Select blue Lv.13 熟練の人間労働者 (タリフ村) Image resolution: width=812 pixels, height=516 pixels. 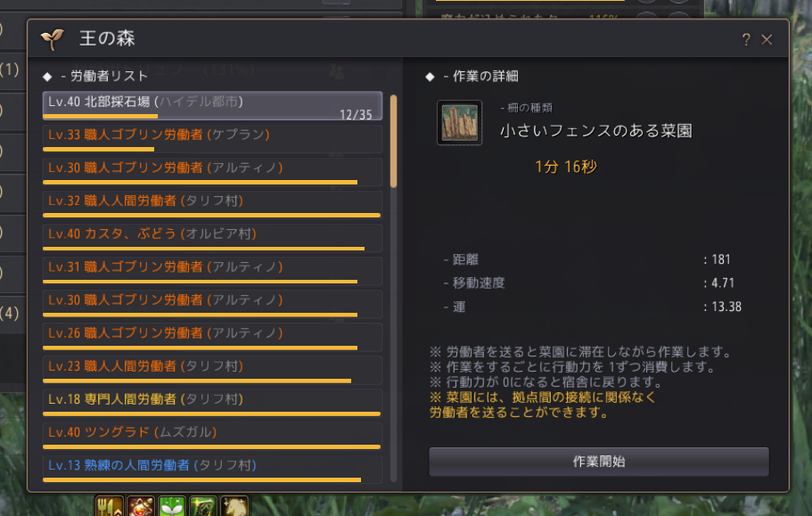coord(212,470)
